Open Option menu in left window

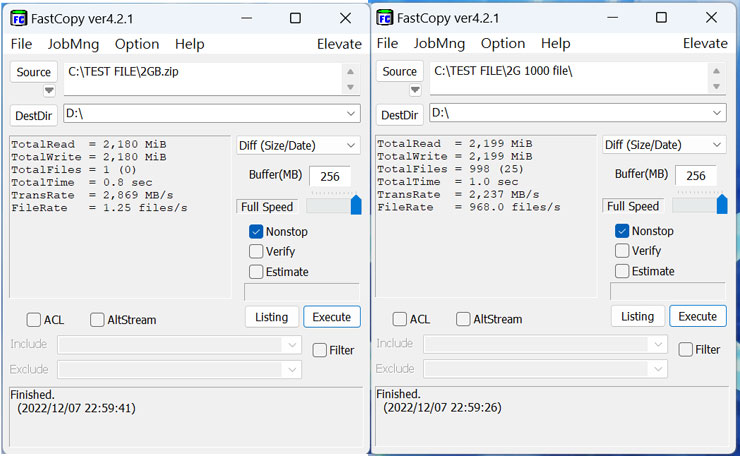coord(137,44)
